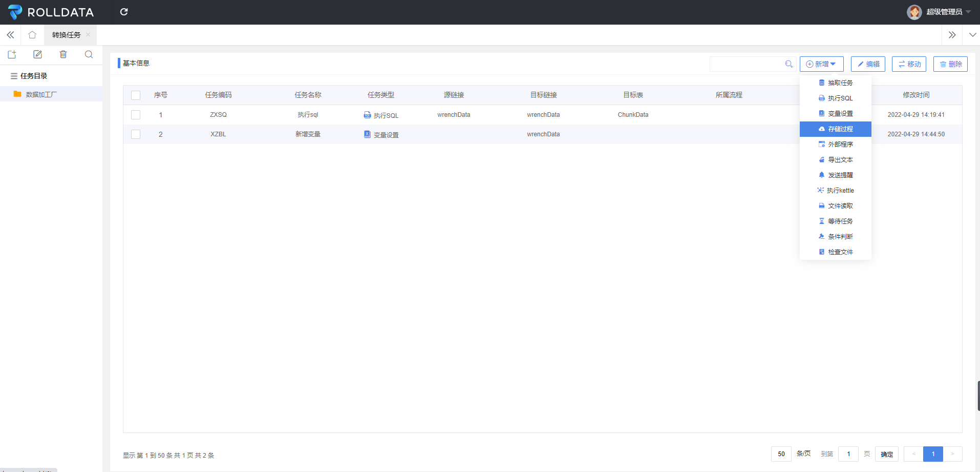The width and height of the screenshot is (980, 472).
Task: Click the 编辑 button
Action: tap(868, 64)
